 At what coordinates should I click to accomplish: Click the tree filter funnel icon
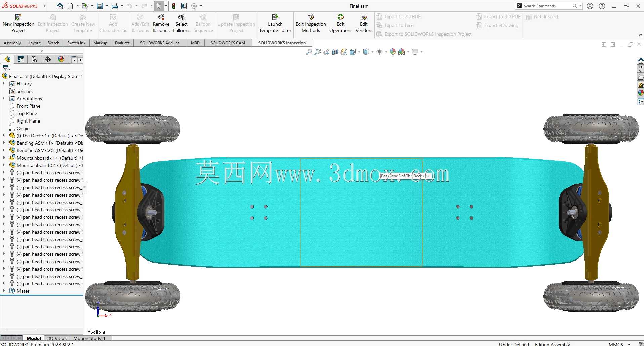[x=6, y=68]
